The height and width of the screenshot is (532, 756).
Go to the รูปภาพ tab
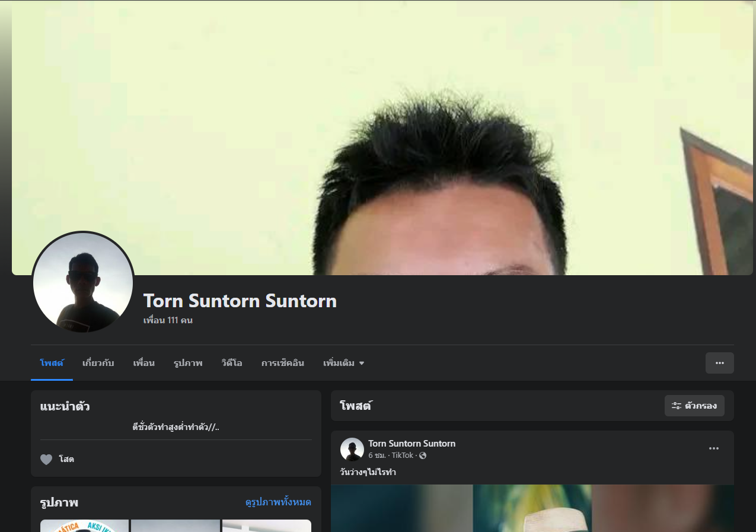pyautogui.click(x=188, y=363)
